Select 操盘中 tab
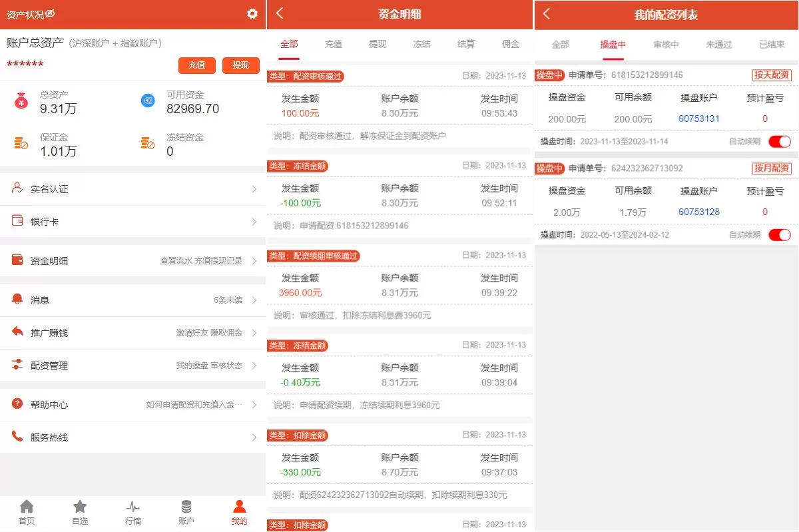Screen dimensions: 799x532 [x=613, y=45]
